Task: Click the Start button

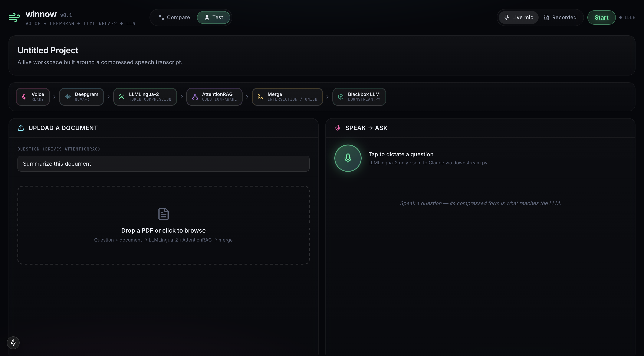Action: [601, 17]
